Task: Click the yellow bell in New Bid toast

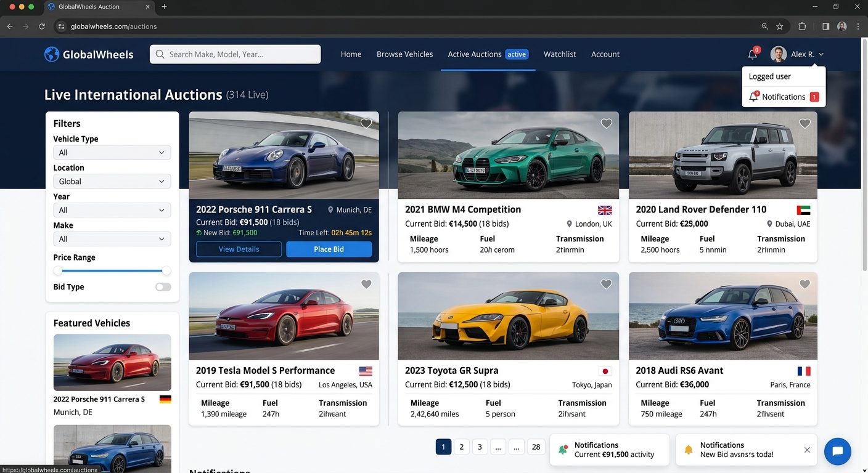Action: (x=689, y=450)
